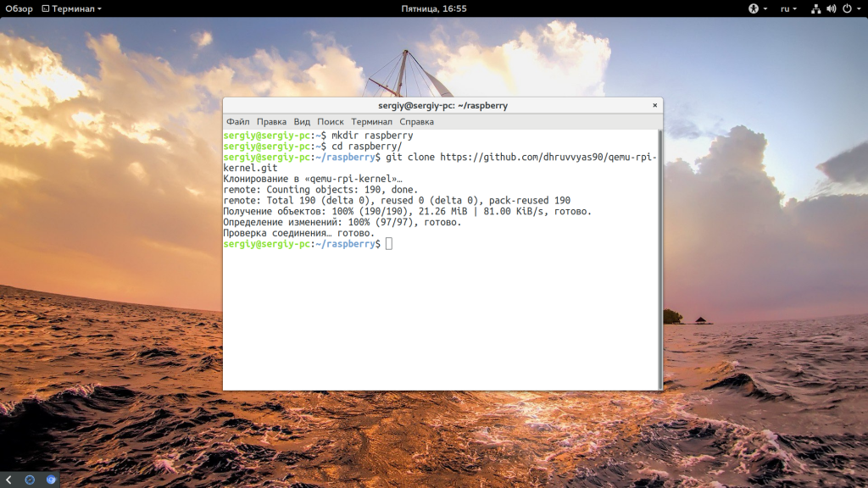Expand the system menu arrow beside power icon

click(858, 8)
